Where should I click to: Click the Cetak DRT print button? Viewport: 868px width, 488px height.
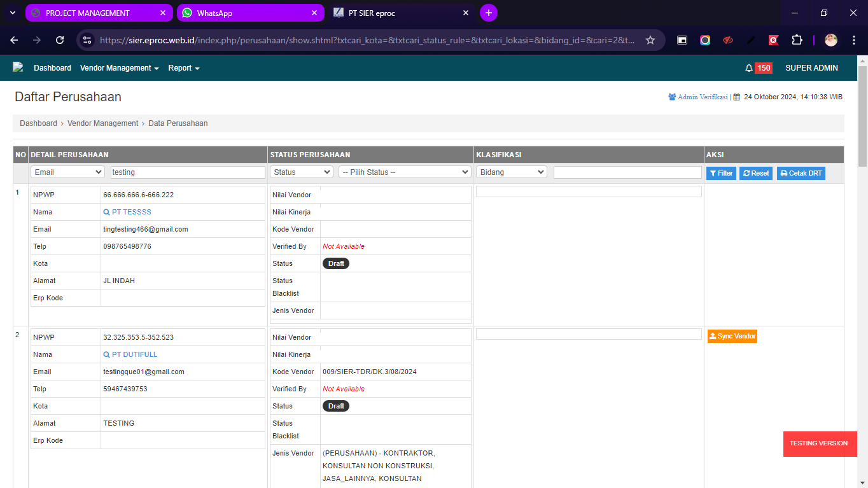click(801, 173)
